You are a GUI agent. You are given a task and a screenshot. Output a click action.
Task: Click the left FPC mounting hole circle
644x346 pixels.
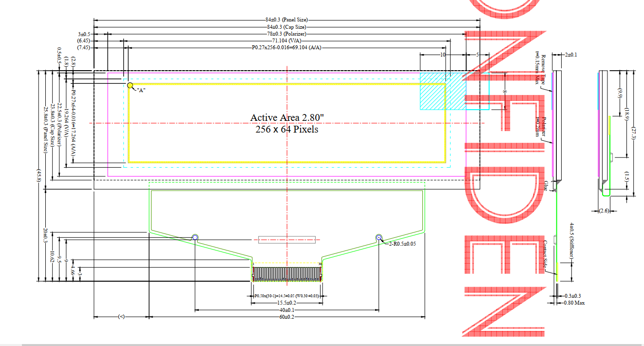[195, 237]
